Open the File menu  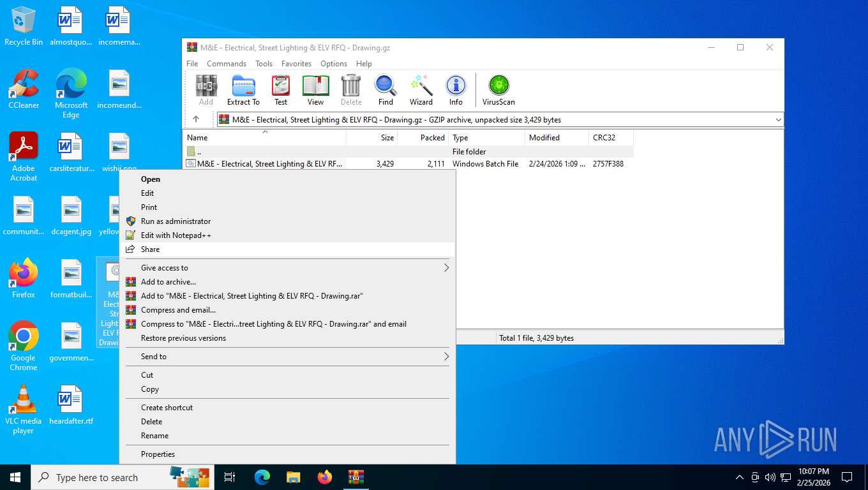(192, 64)
